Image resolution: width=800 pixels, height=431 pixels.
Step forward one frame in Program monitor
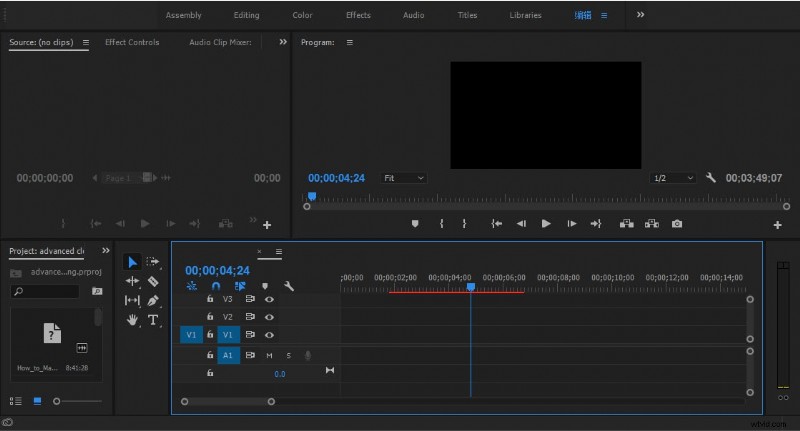571,223
